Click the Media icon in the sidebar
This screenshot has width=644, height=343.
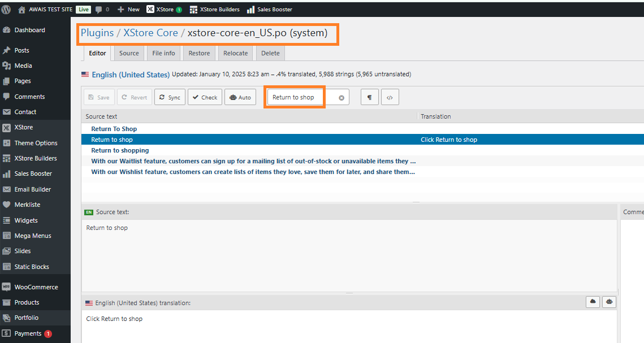[x=7, y=66]
